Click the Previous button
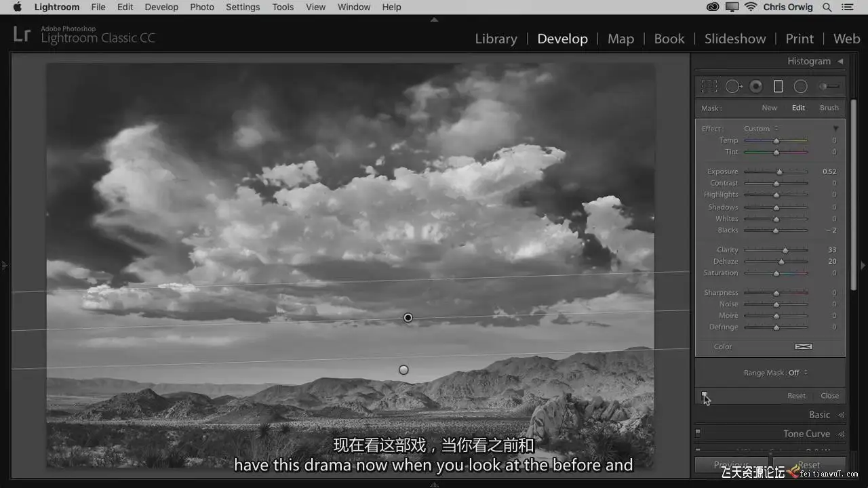This screenshot has height=488, width=868. tap(731, 465)
